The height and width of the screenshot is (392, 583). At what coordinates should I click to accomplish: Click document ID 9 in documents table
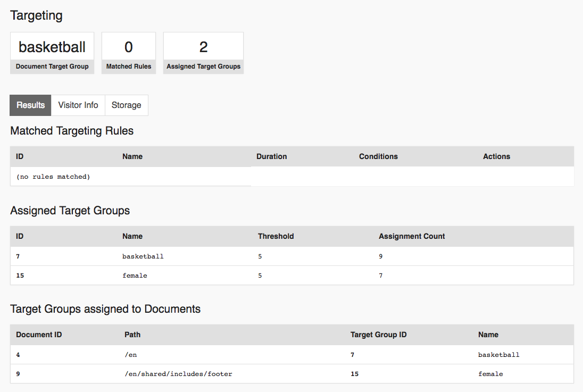click(x=18, y=374)
